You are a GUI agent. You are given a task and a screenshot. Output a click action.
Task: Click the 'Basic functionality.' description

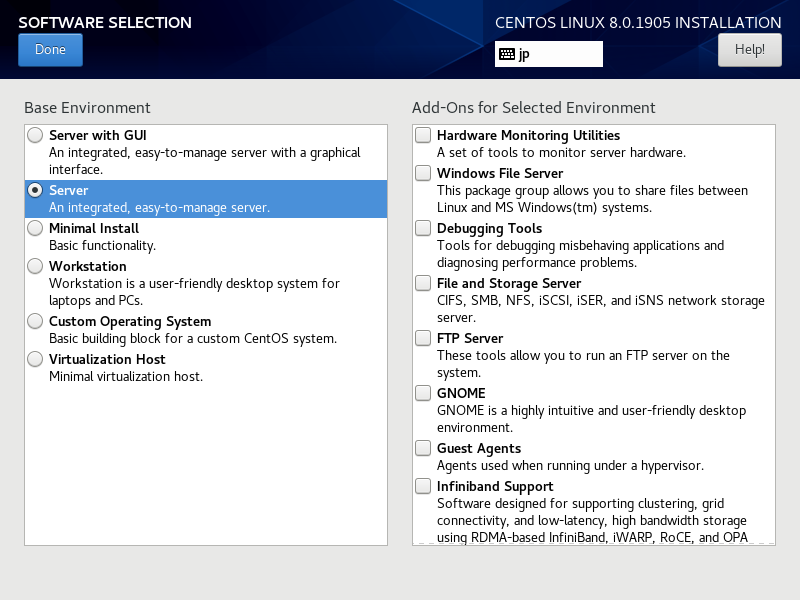tap(103, 245)
